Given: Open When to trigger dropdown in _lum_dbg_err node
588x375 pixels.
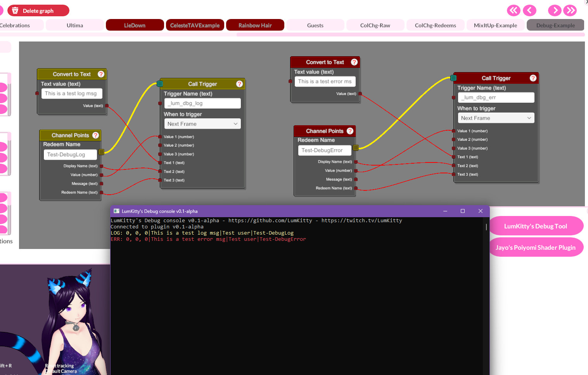Looking at the screenshot, I should point(496,118).
